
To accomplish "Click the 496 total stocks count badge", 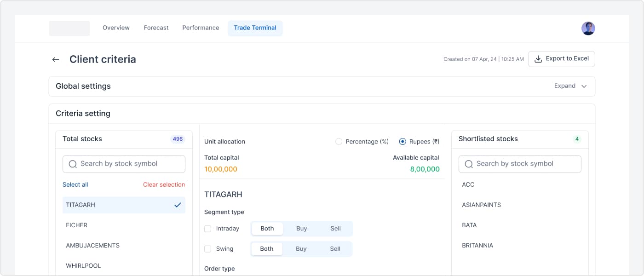I will point(178,139).
